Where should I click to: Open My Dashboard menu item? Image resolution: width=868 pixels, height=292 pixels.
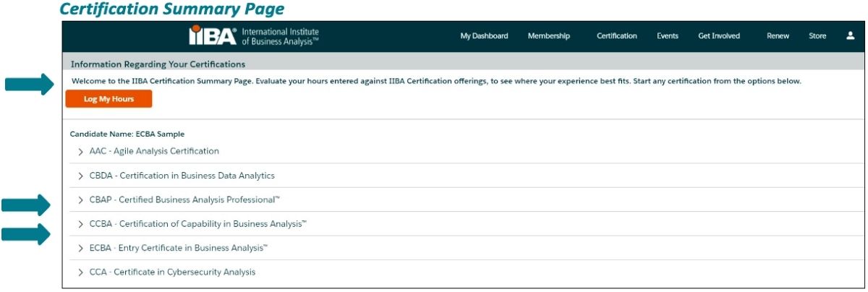pos(484,36)
